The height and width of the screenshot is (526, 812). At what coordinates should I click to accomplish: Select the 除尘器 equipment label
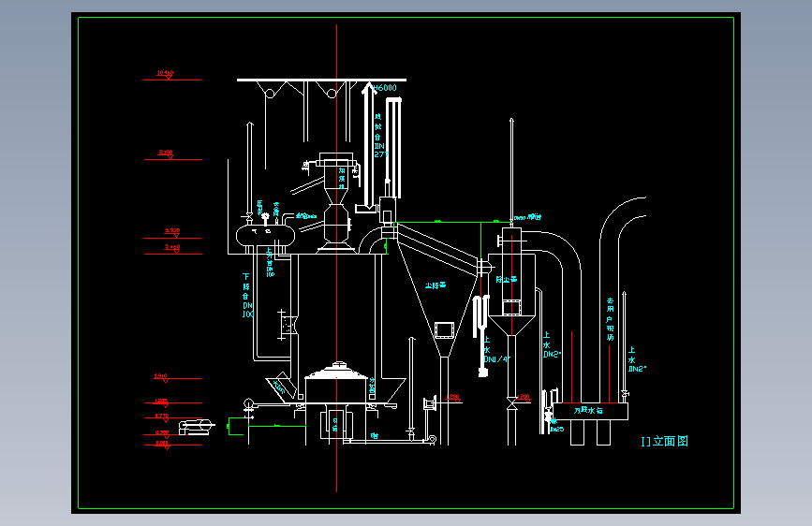tap(506, 280)
